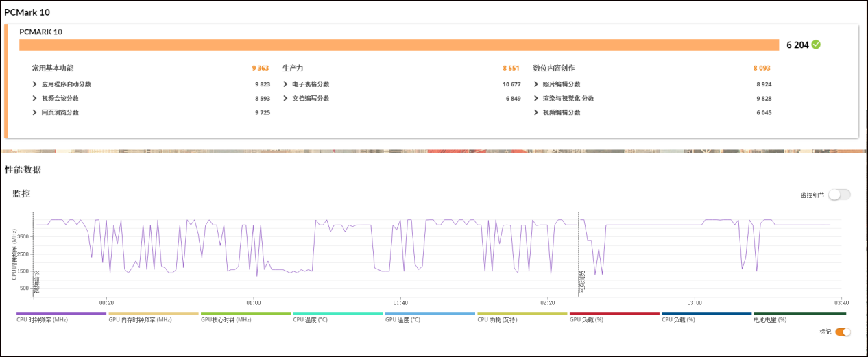Expand 渲染与视觉化分数 row
Image resolution: width=868 pixels, height=357 pixels.
point(536,98)
